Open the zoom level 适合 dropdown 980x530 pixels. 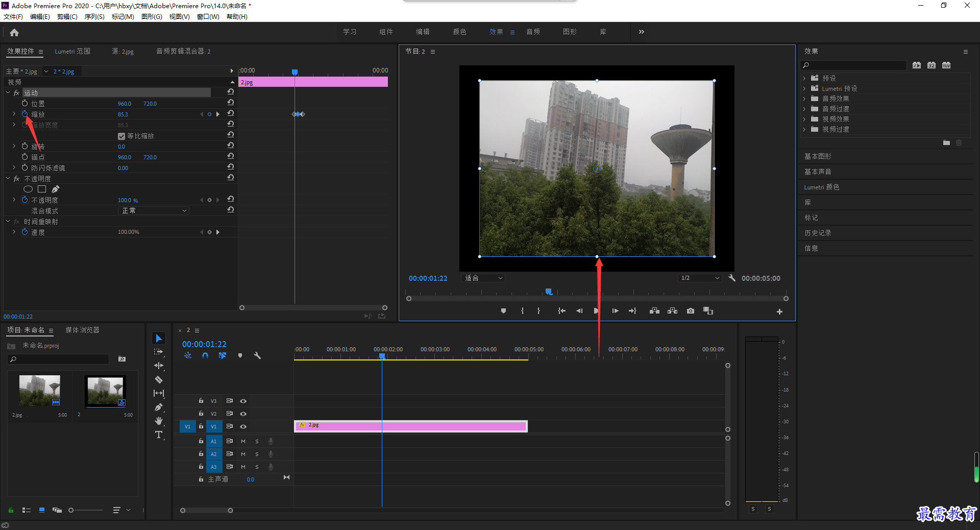coord(482,278)
